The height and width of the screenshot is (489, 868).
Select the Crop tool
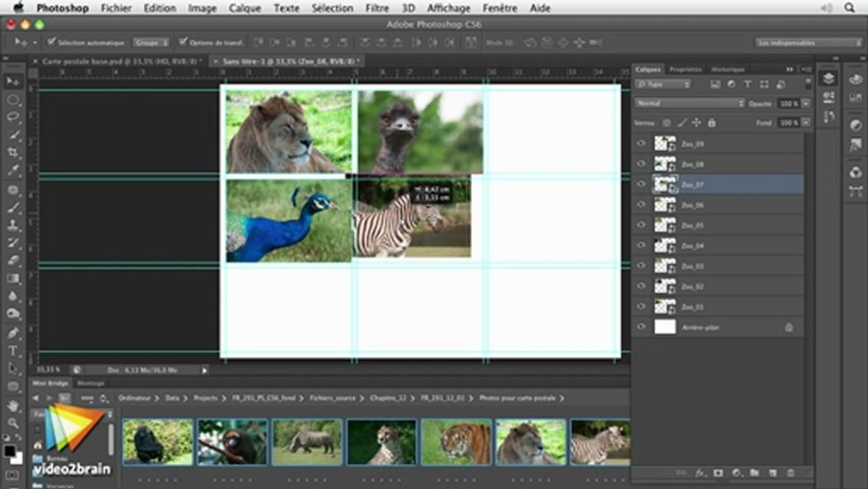13,153
